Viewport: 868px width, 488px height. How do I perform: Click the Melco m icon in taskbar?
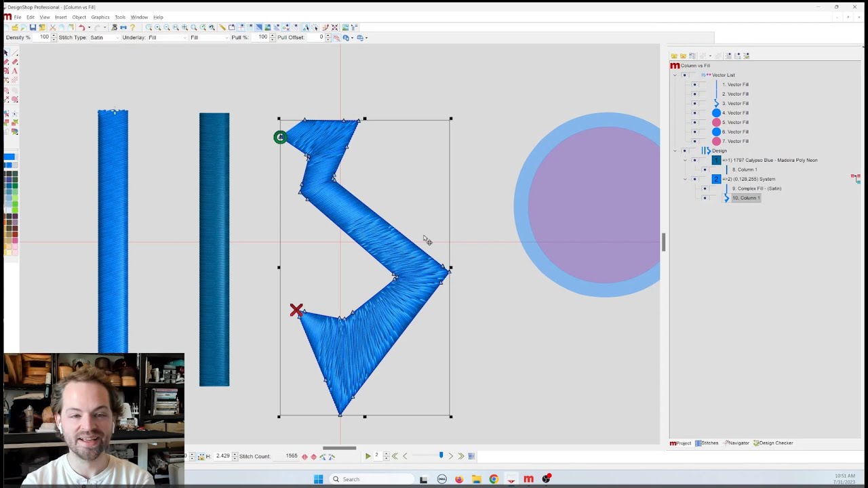click(528, 479)
